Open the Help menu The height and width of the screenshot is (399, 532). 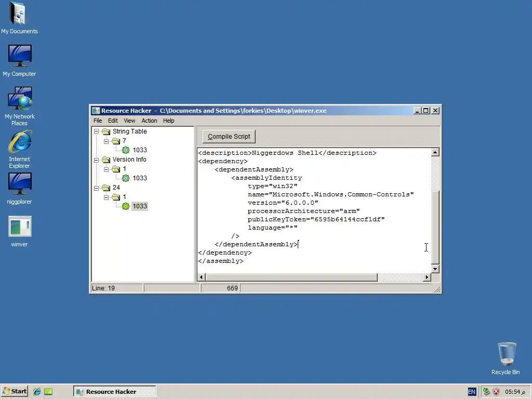click(x=169, y=121)
